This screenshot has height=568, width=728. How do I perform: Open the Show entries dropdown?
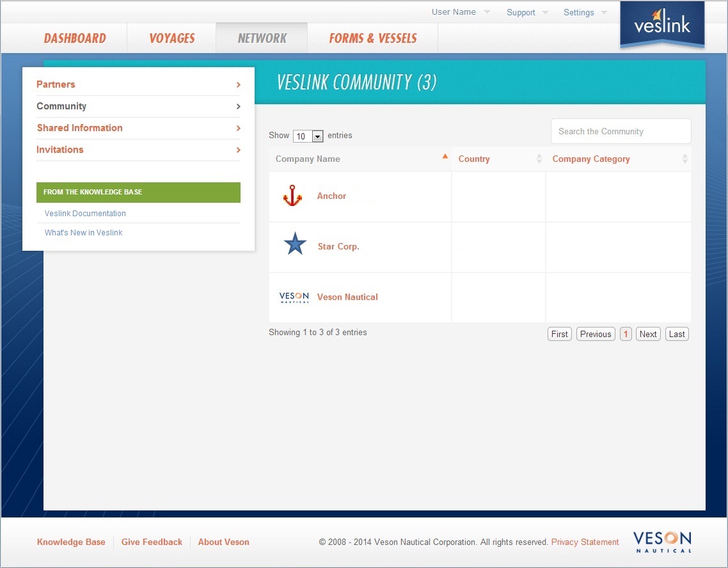(317, 136)
